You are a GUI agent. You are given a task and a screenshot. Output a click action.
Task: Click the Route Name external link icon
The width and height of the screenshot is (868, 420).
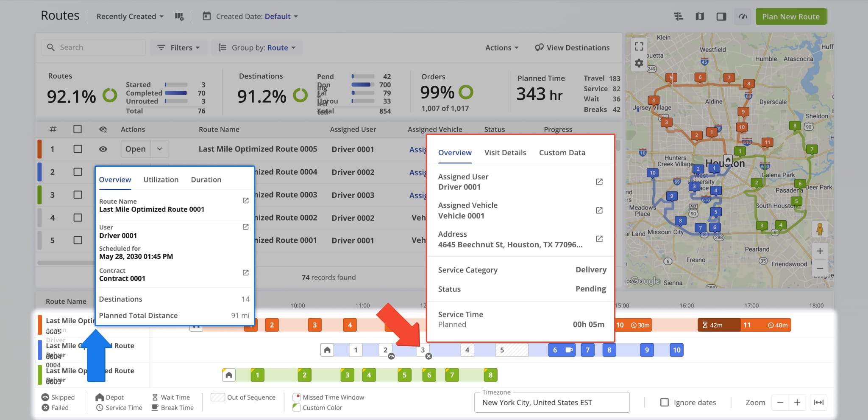pos(245,201)
